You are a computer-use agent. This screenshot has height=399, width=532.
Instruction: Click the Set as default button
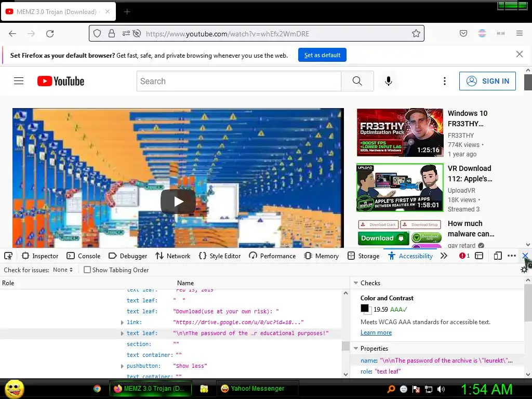tap(322, 55)
